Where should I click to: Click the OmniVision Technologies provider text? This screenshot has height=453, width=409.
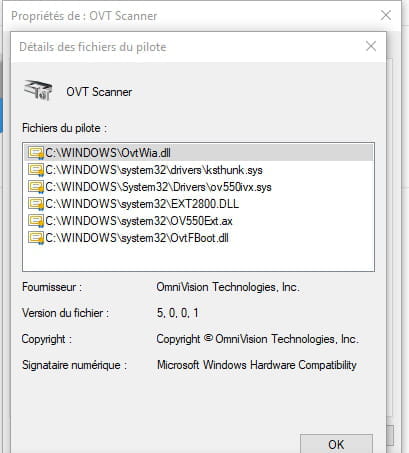click(228, 287)
